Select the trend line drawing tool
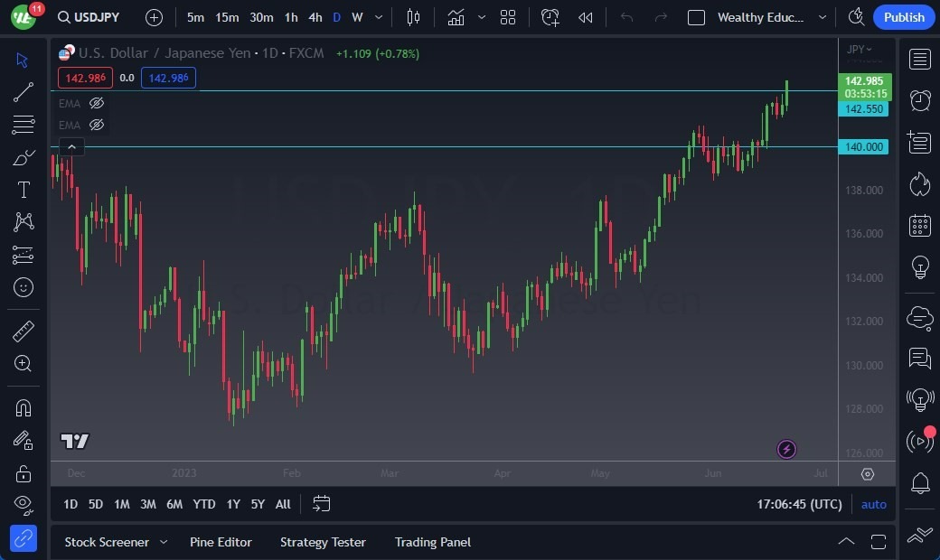This screenshot has height=560, width=940. tap(23, 91)
